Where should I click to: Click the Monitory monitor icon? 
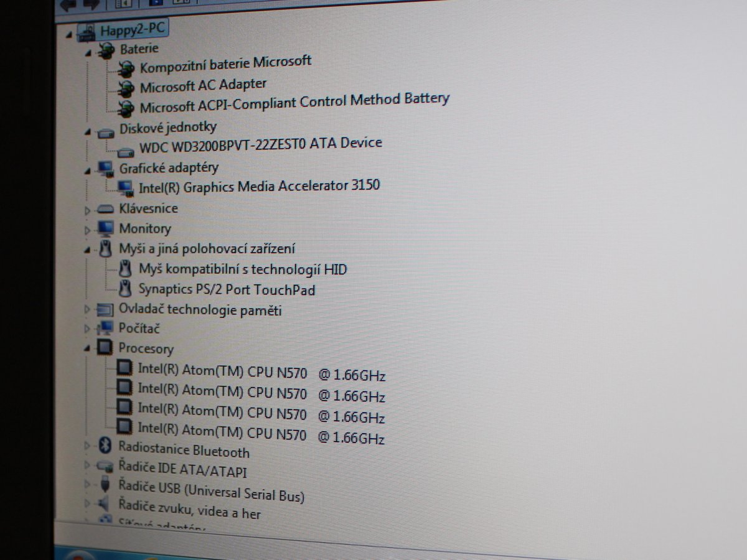pos(106,228)
